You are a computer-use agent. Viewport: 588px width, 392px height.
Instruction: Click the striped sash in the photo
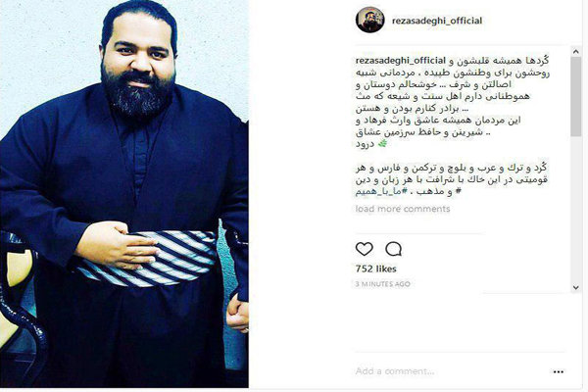tap(149, 259)
